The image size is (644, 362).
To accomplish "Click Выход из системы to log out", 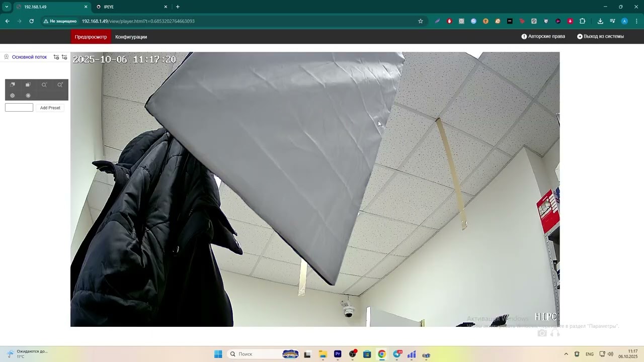I will coord(600,37).
